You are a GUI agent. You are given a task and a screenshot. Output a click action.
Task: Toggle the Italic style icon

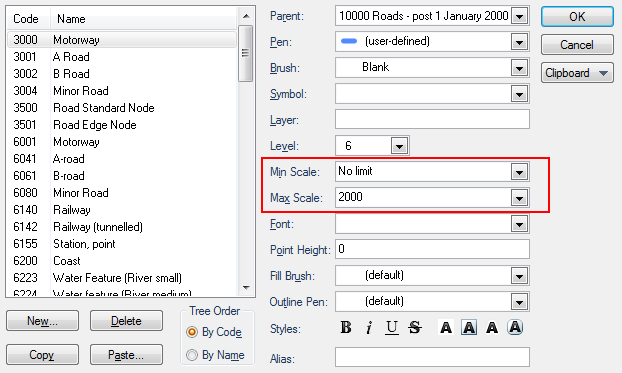pyautogui.click(x=369, y=328)
